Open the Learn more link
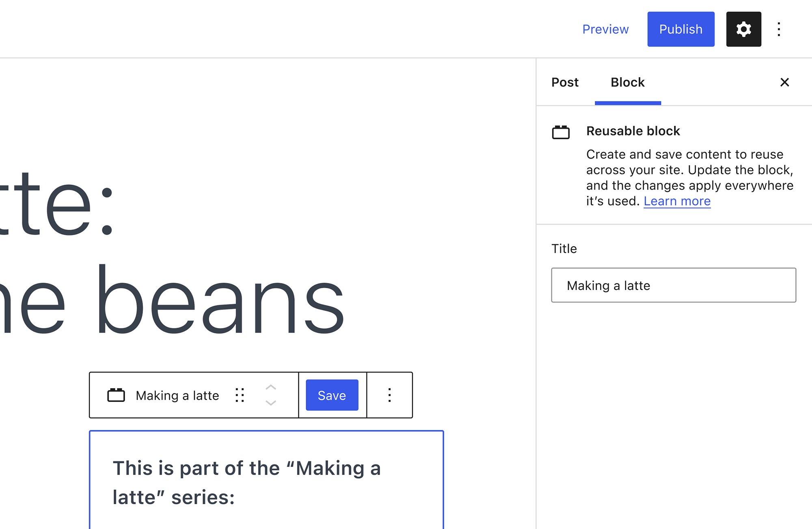This screenshot has height=529, width=812. click(x=677, y=201)
